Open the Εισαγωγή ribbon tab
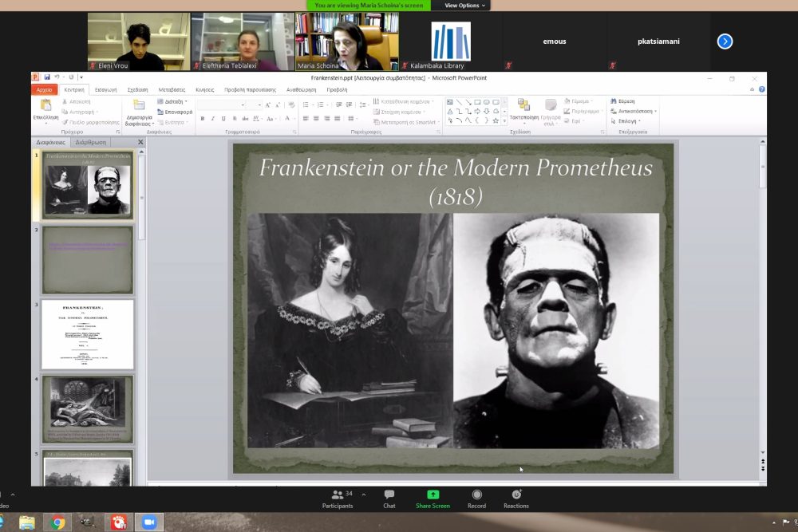The height and width of the screenshot is (532, 798). (x=107, y=89)
